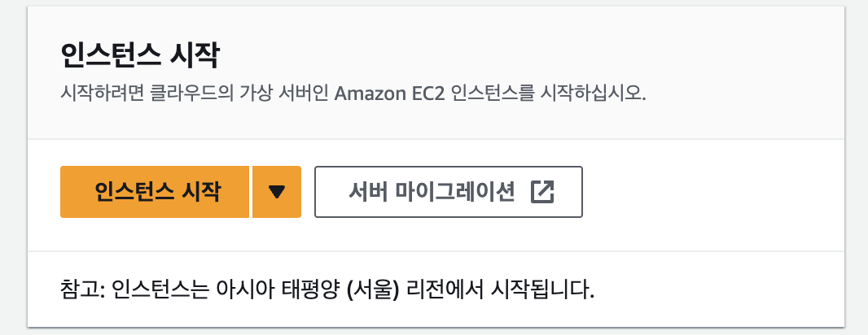Open the 서버 마이그레이션 button
Image resolution: width=868 pixels, height=335 pixels.
point(449,192)
